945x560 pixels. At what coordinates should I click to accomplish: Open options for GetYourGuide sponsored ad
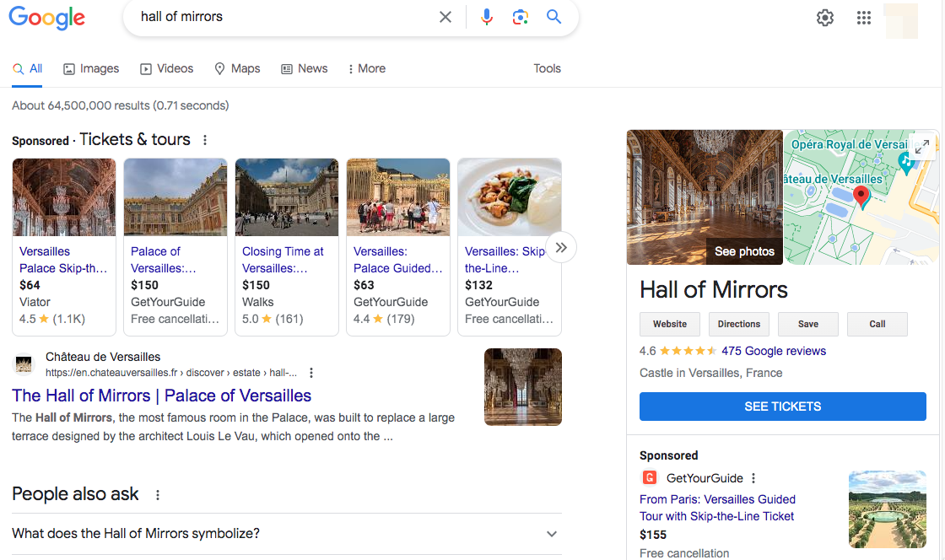coord(753,479)
